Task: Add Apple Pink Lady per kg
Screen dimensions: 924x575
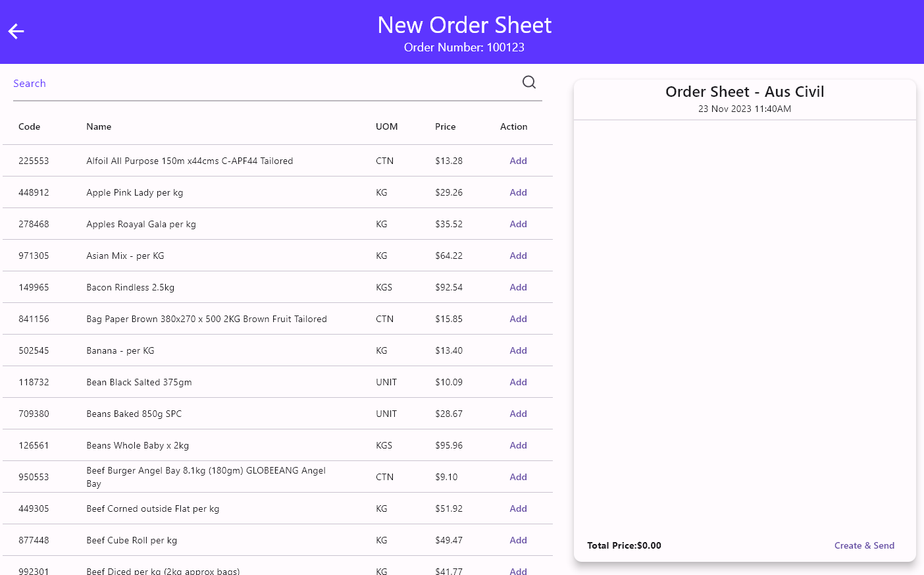Action: [x=518, y=192]
